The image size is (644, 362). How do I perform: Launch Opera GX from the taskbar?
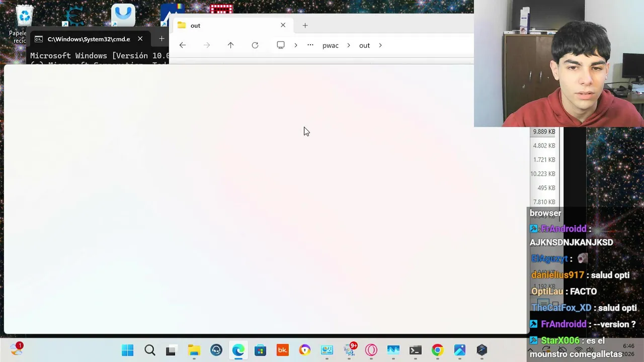(371, 350)
